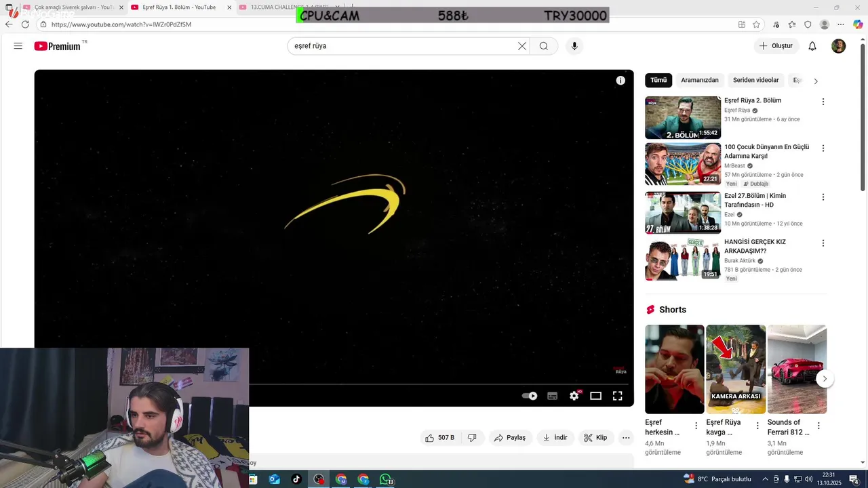
Task: Show video info card icon
Action: pos(620,81)
